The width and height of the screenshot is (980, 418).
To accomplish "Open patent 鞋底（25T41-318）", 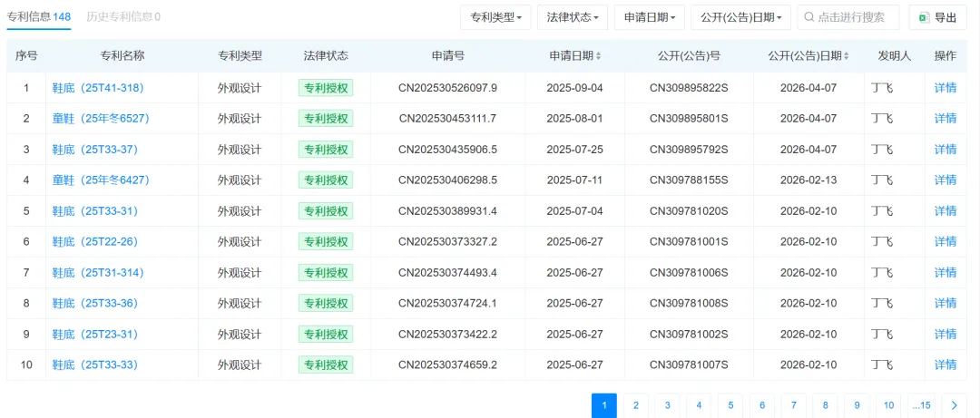I will coord(98,88).
